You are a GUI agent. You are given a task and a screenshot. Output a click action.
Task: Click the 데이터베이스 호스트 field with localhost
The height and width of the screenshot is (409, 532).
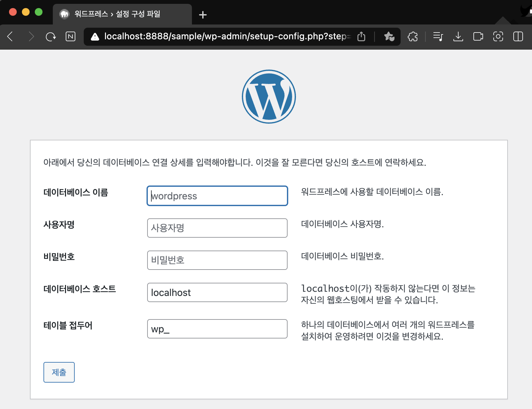click(217, 292)
